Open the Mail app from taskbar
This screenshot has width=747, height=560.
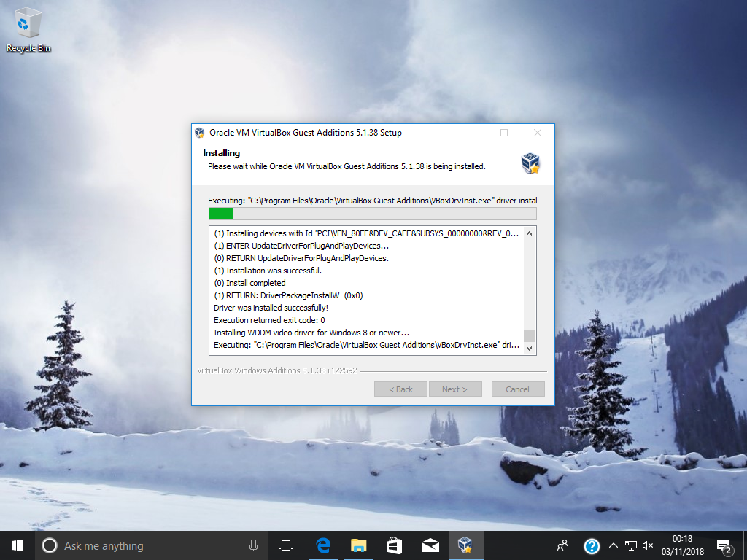pyautogui.click(x=430, y=545)
